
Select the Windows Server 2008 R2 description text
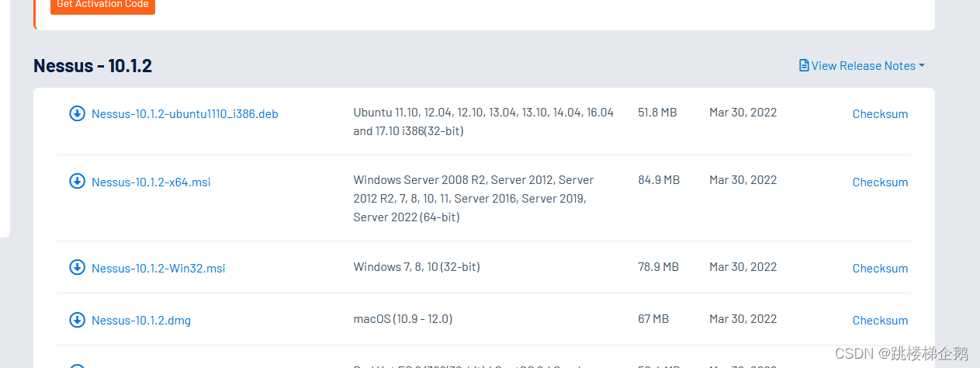click(x=473, y=199)
